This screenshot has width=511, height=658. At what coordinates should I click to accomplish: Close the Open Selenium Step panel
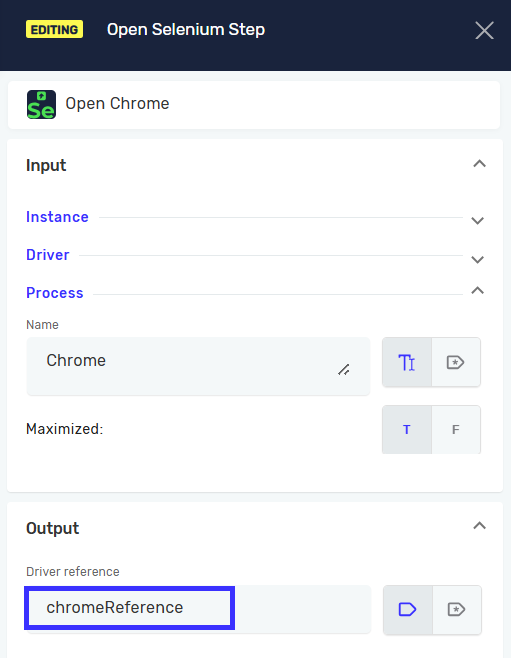(x=484, y=30)
